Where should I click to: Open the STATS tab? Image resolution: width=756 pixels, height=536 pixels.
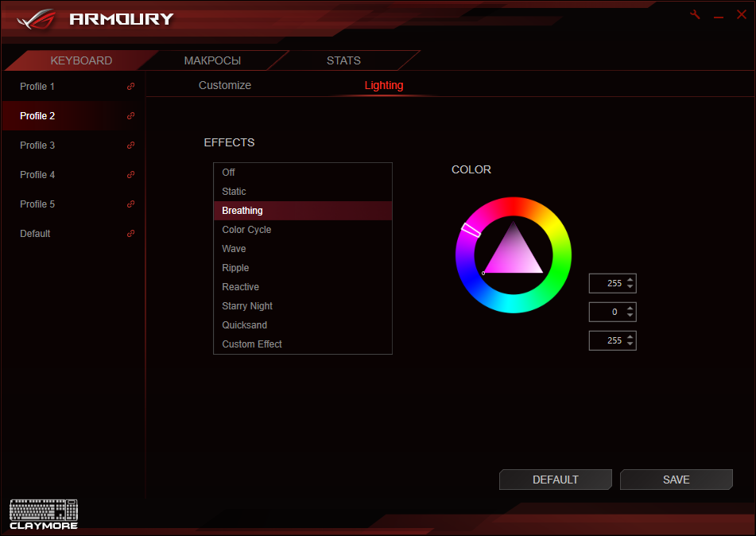click(343, 60)
